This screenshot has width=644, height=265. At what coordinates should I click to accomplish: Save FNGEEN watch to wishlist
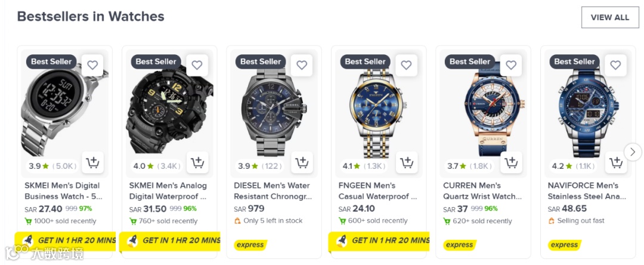pyautogui.click(x=407, y=65)
